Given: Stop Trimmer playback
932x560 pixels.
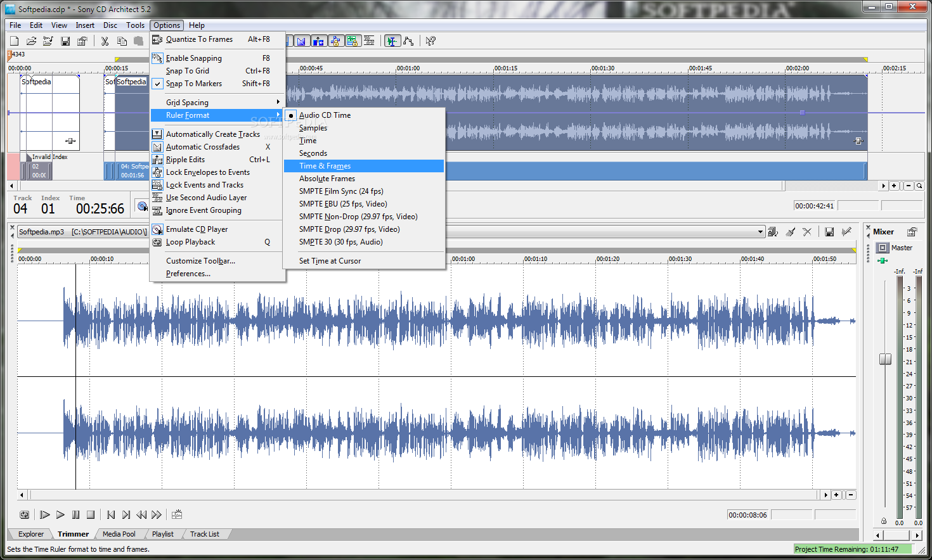Looking at the screenshot, I should coord(91,514).
